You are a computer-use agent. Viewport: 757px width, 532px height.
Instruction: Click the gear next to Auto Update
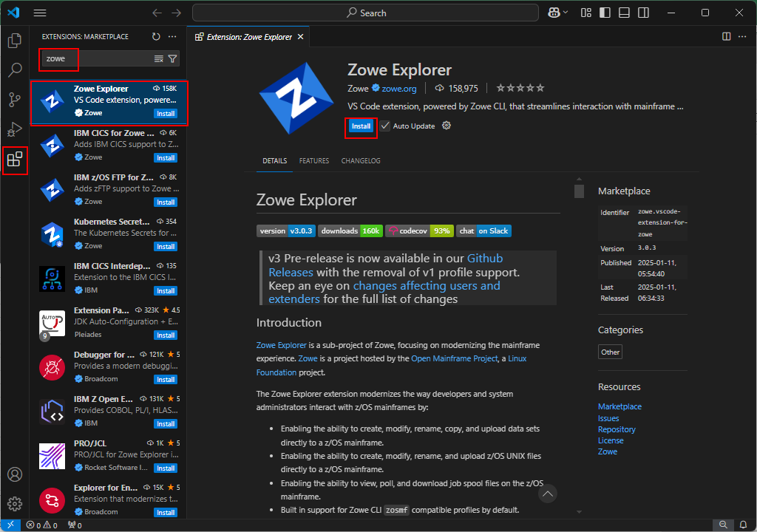pos(445,126)
